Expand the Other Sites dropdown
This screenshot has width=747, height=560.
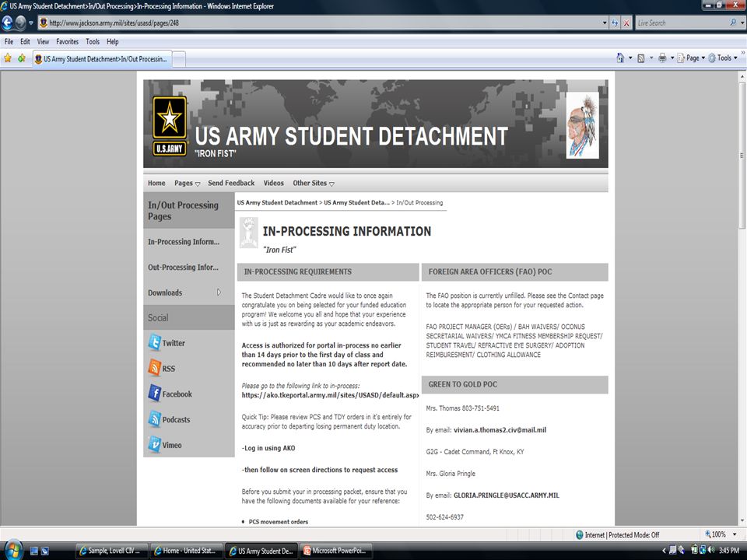(331, 184)
